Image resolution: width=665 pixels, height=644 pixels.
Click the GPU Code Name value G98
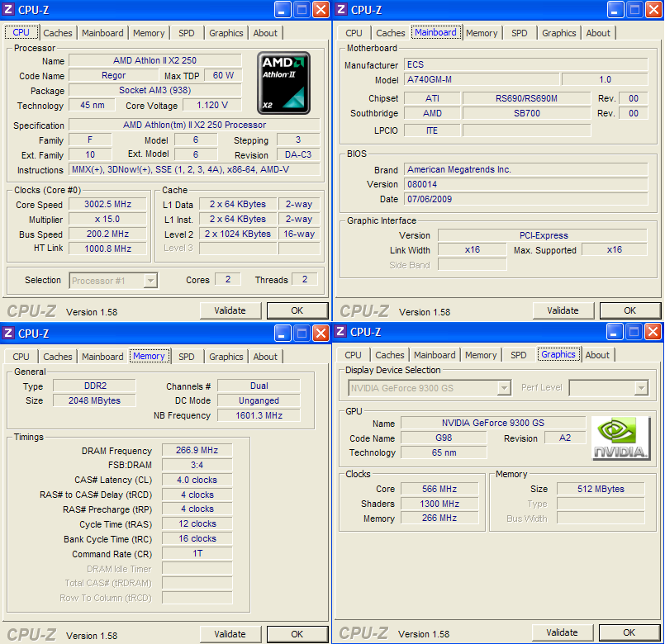[444, 438]
